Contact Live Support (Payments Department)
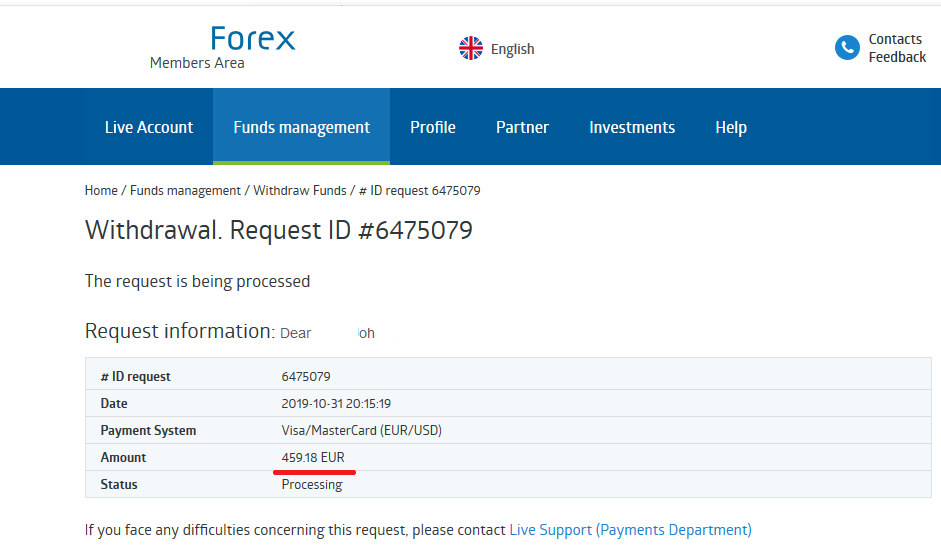The width and height of the screenshot is (941, 555). (630, 530)
